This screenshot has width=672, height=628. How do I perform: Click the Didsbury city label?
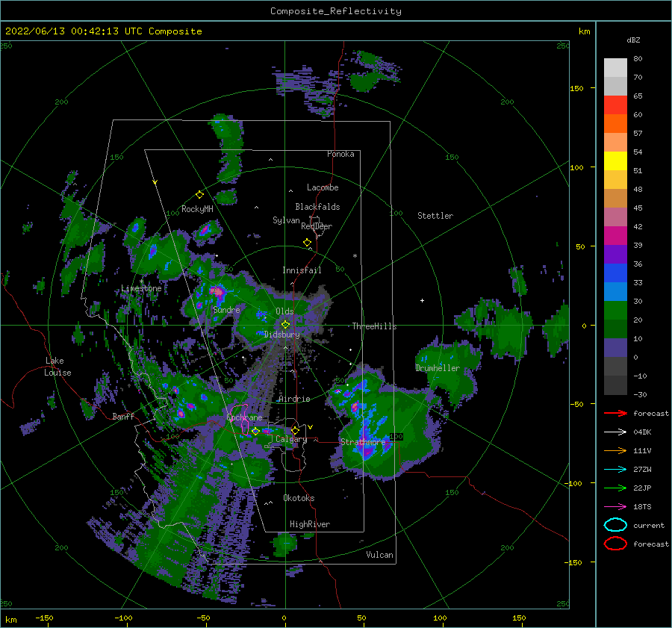tap(281, 335)
